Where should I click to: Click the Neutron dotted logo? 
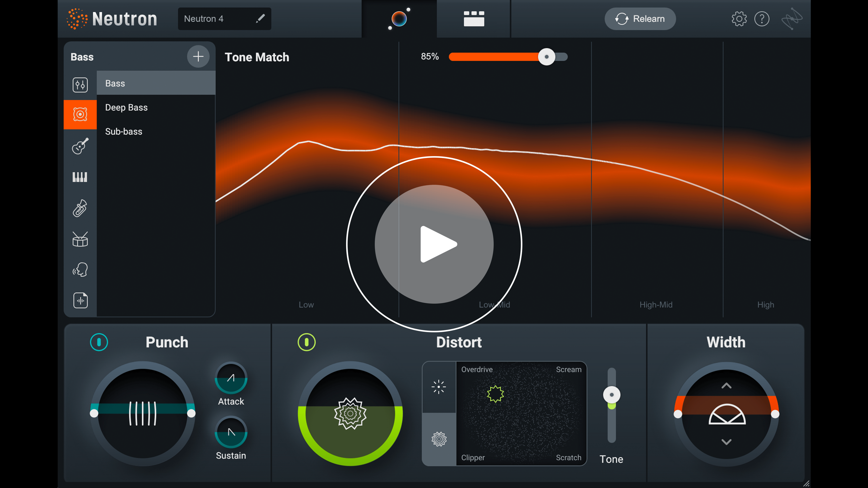tap(77, 19)
